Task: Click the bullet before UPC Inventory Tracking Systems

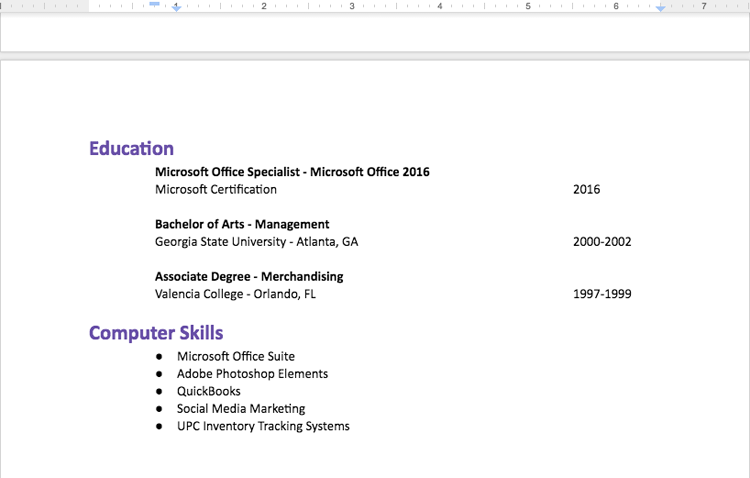Action: coord(159,427)
